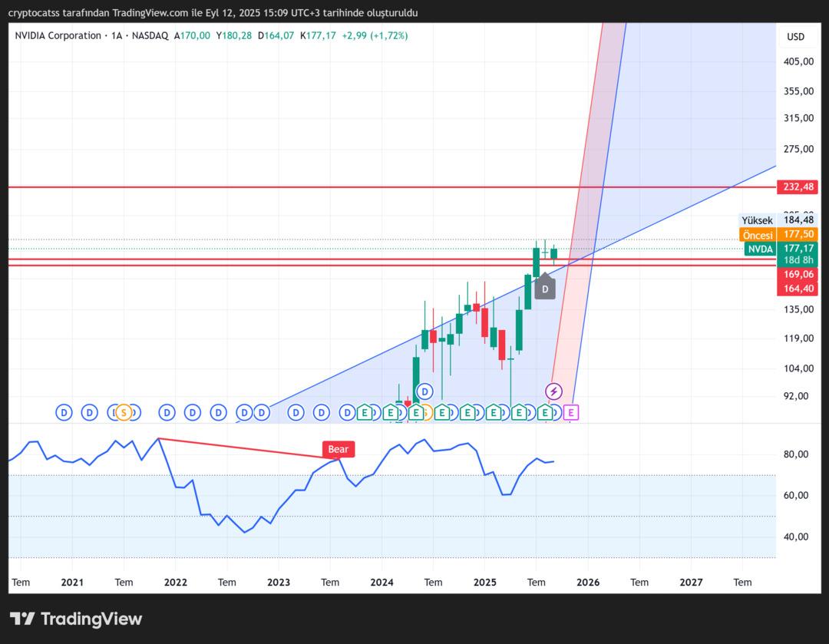Click the red 169,06 price label
This screenshot has width=829, height=644.
tap(798, 274)
